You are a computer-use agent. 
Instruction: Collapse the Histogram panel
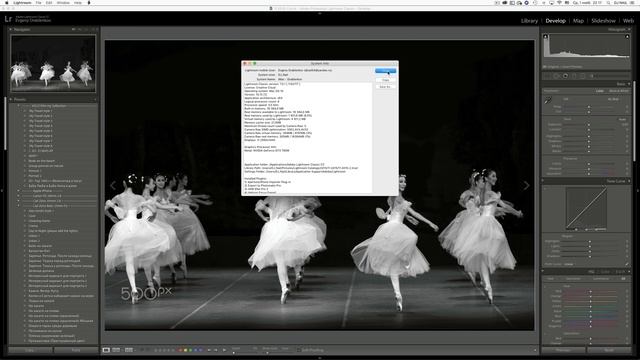tap(629, 29)
